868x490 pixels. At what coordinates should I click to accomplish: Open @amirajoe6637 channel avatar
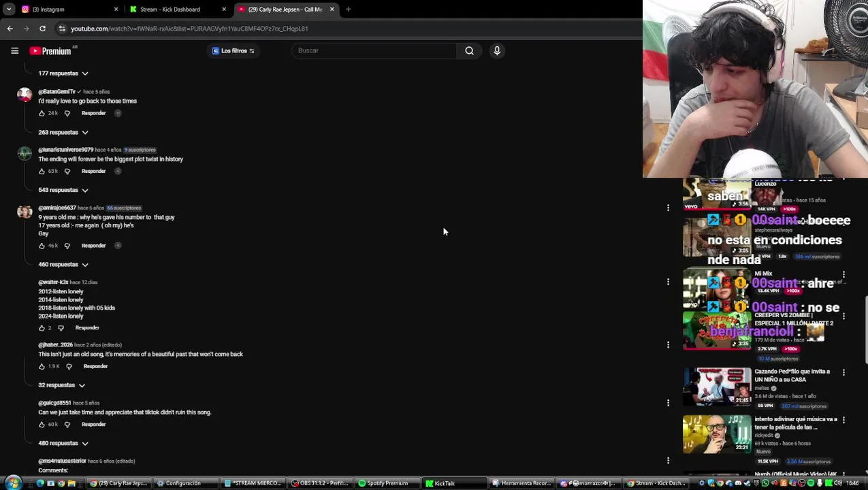point(25,212)
